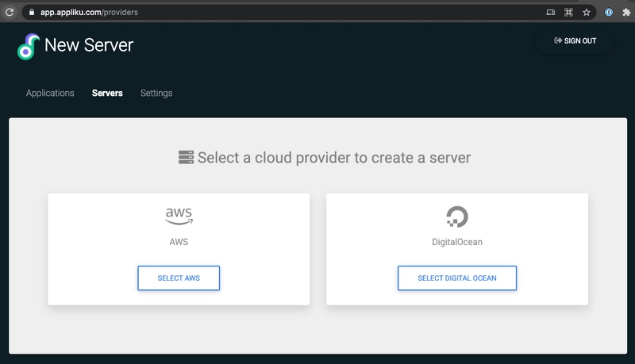Click the browser reload page icon
This screenshot has width=635, height=364.
(x=10, y=12)
